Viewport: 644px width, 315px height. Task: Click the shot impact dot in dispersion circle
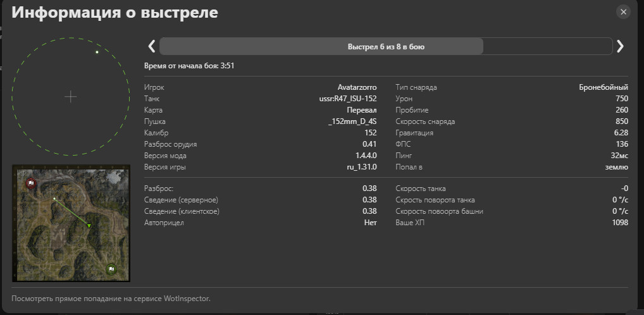pos(97,52)
